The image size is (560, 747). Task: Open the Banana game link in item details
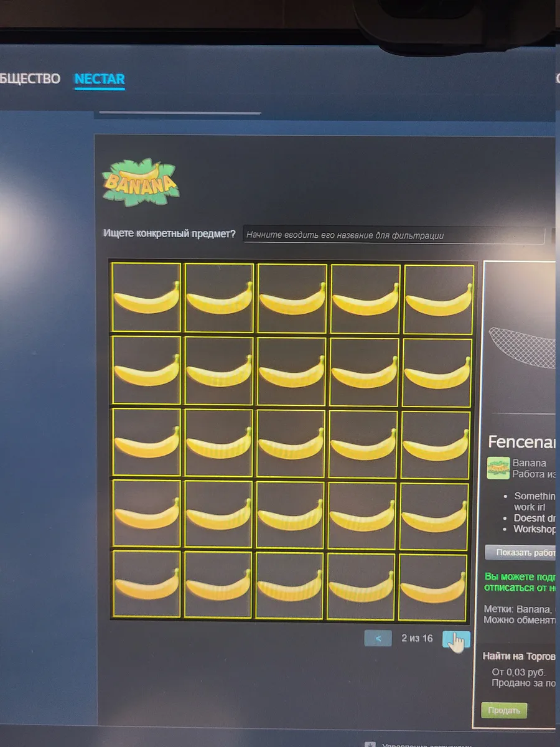530,463
